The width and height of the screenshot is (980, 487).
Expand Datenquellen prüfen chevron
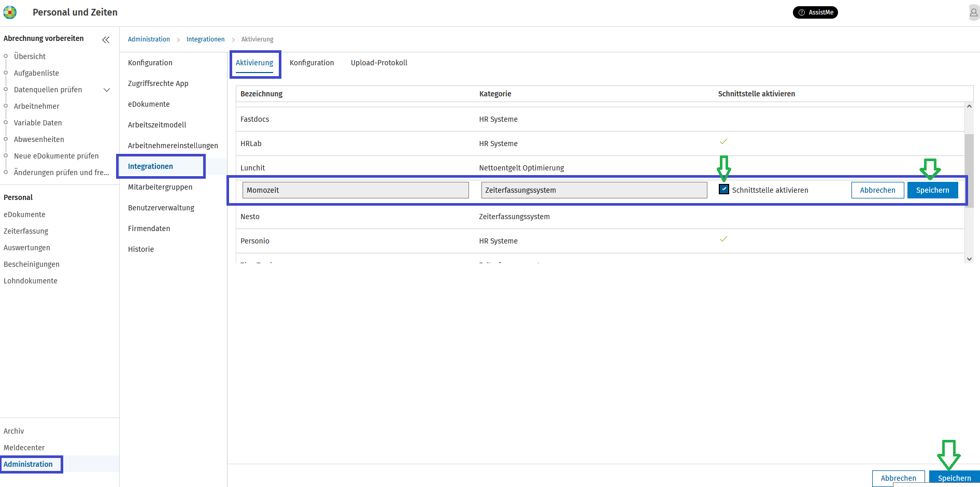pyautogui.click(x=107, y=90)
